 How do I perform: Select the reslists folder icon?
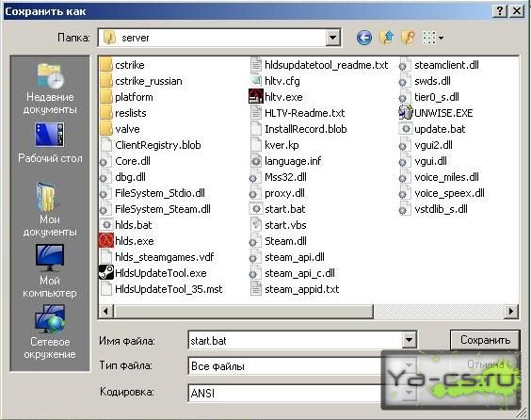pos(106,113)
